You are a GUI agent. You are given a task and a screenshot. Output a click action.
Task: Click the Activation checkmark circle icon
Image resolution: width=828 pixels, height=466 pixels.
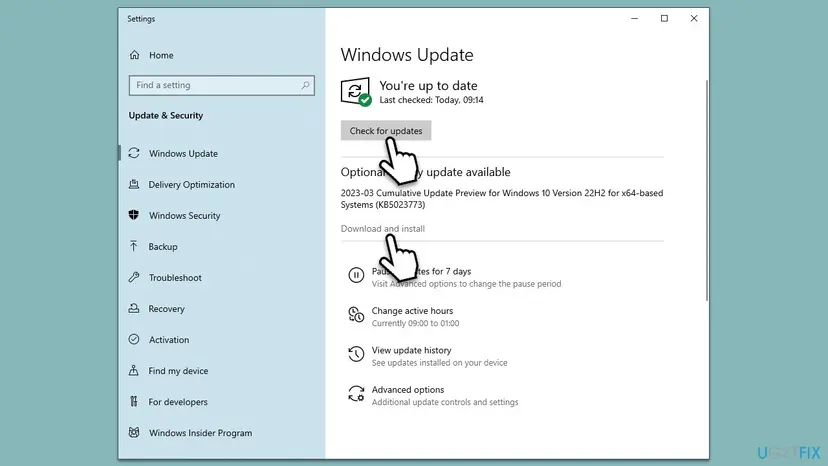[134, 339]
